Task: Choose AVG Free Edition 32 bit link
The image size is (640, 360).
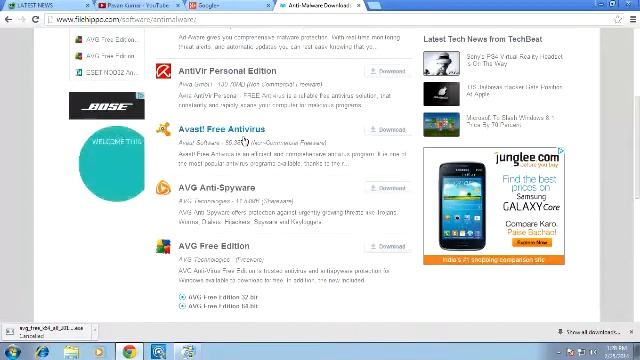Action: 223,297
